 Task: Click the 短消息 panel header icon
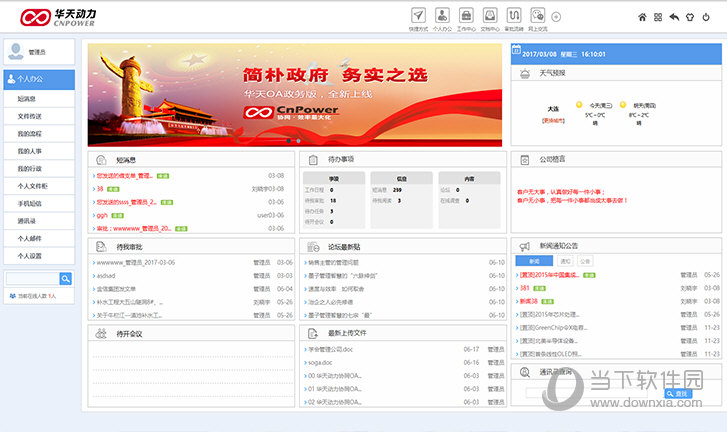pos(101,160)
